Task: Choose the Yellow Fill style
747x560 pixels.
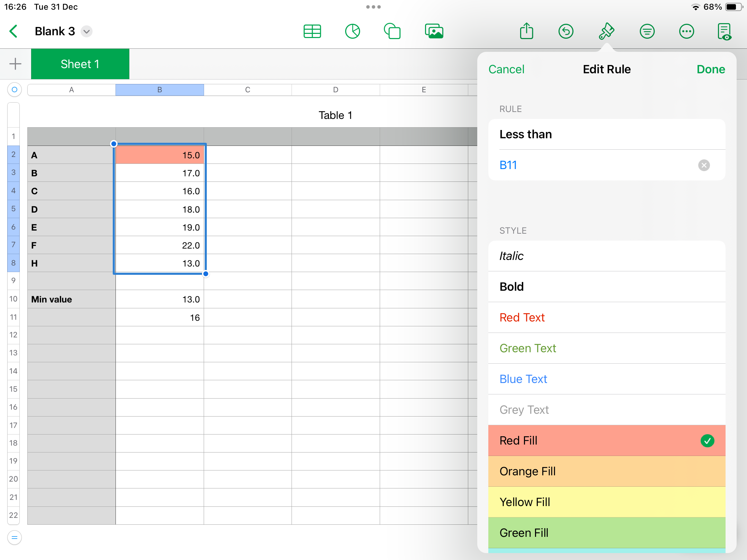Action: (607, 502)
